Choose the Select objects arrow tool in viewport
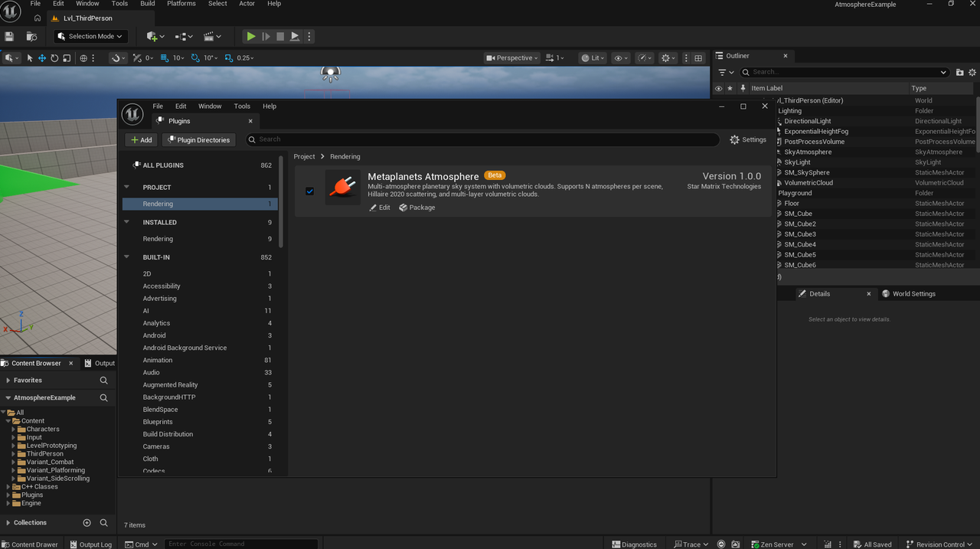980x549 pixels. click(30, 57)
